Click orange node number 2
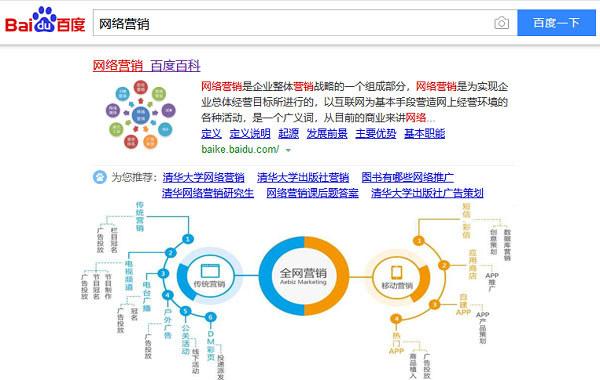The height and width of the screenshot is (380, 600). click(x=444, y=265)
